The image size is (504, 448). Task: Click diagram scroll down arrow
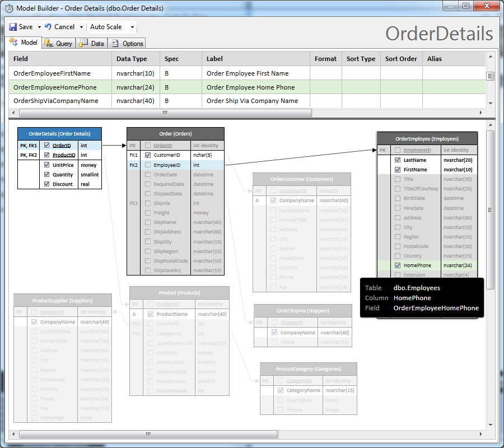[491, 425]
